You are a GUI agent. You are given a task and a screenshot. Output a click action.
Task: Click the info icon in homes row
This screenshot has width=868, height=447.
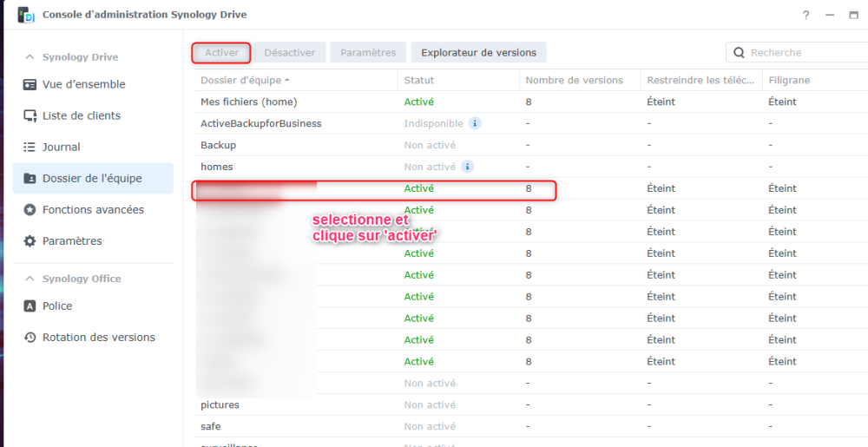pos(467,167)
